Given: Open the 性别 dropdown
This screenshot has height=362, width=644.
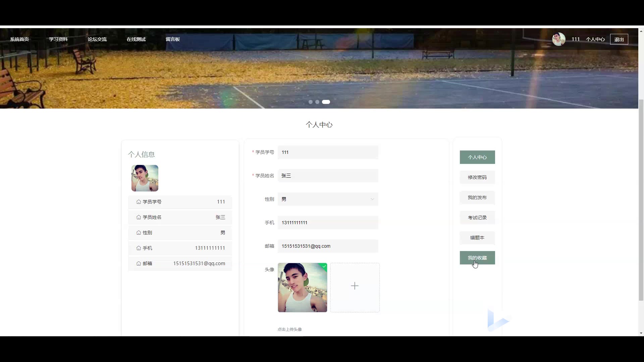Looking at the screenshot, I should click(x=328, y=199).
